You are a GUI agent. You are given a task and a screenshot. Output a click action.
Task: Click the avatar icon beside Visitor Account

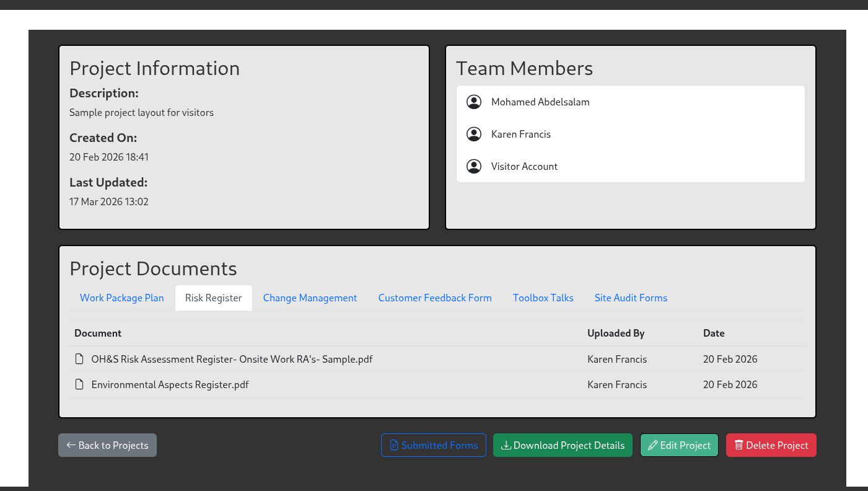coord(474,166)
